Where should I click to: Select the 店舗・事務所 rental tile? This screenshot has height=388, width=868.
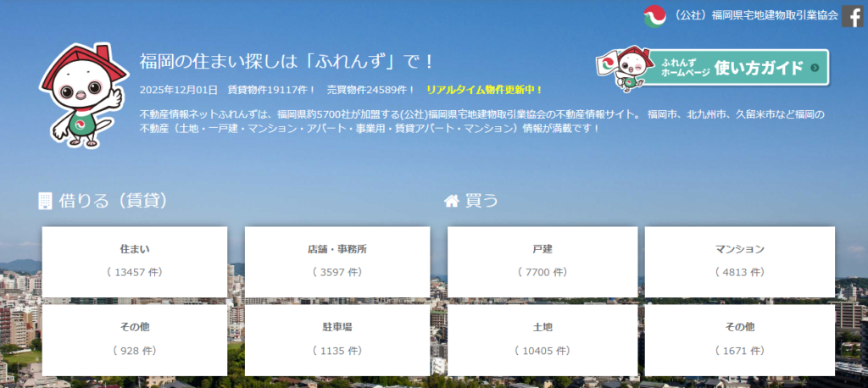[337, 261]
